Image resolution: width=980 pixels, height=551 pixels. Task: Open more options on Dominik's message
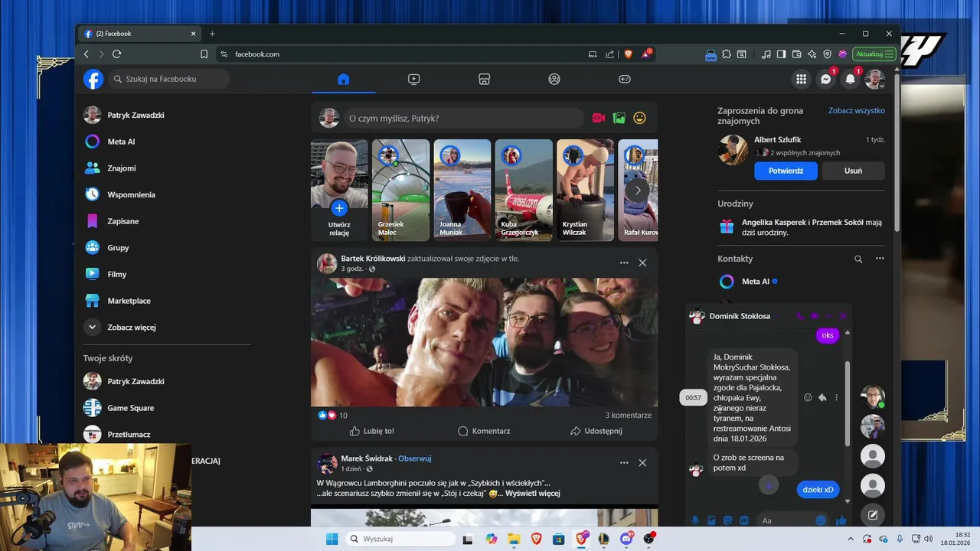coord(836,398)
